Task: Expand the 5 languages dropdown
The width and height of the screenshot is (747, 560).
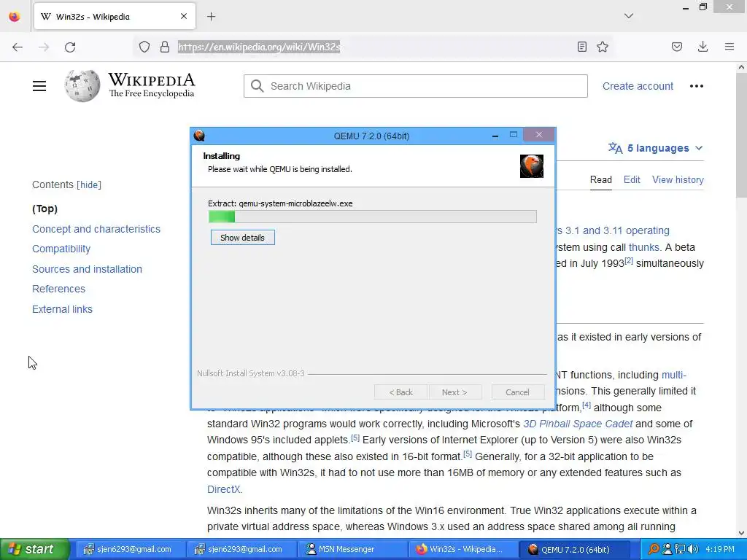Action: [656, 148]
